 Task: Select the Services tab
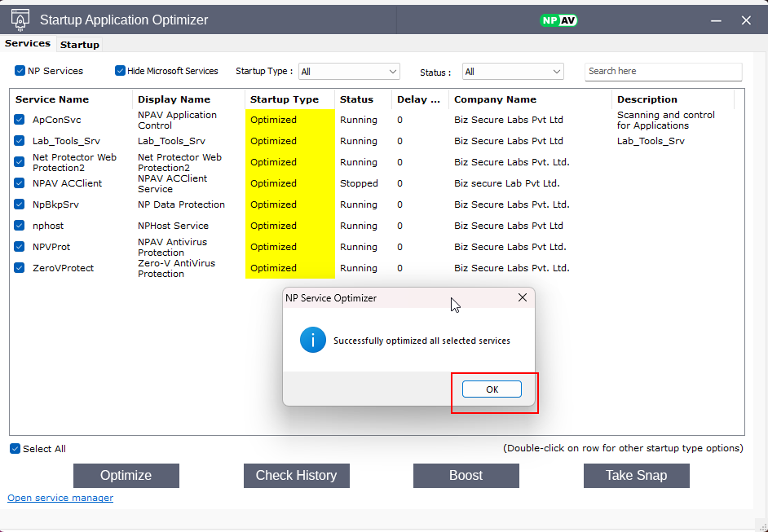click(x=28, y=43)
